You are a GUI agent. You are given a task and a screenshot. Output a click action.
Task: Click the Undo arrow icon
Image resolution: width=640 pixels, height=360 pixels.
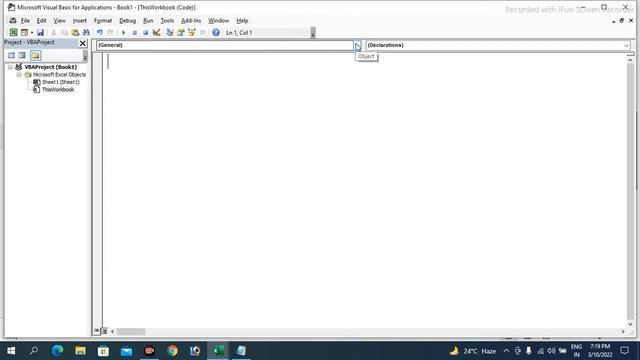(x=99, y=32)
